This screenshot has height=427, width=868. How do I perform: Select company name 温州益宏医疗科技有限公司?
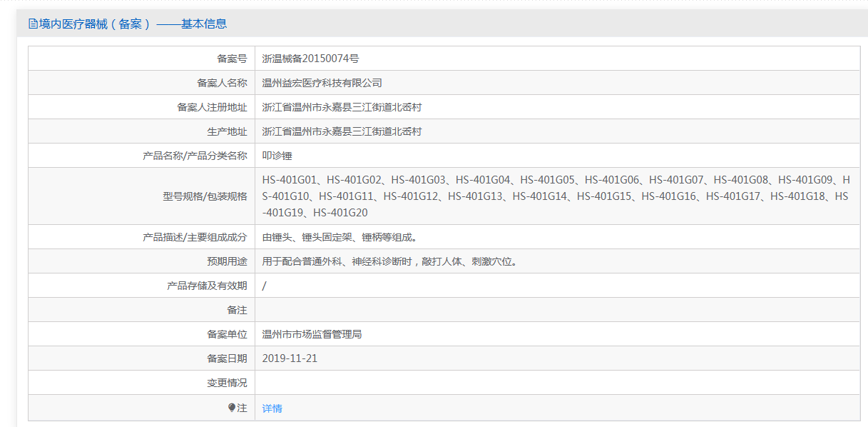pyautogui.click(x=322, y=83)
